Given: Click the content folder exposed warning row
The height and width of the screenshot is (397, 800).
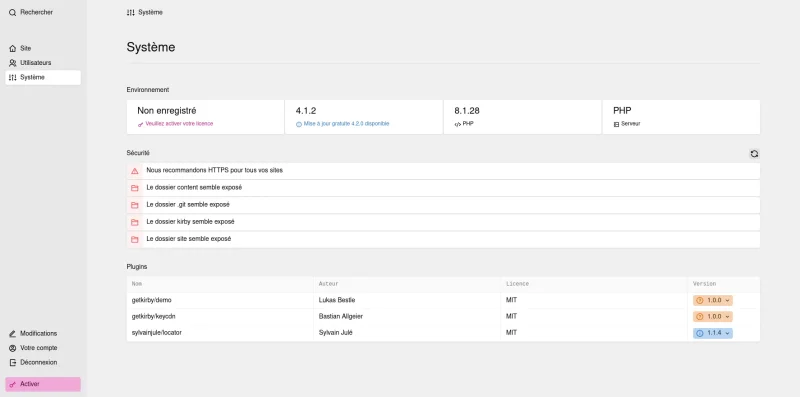Looking at the screenshot, I should coord(443,188).
